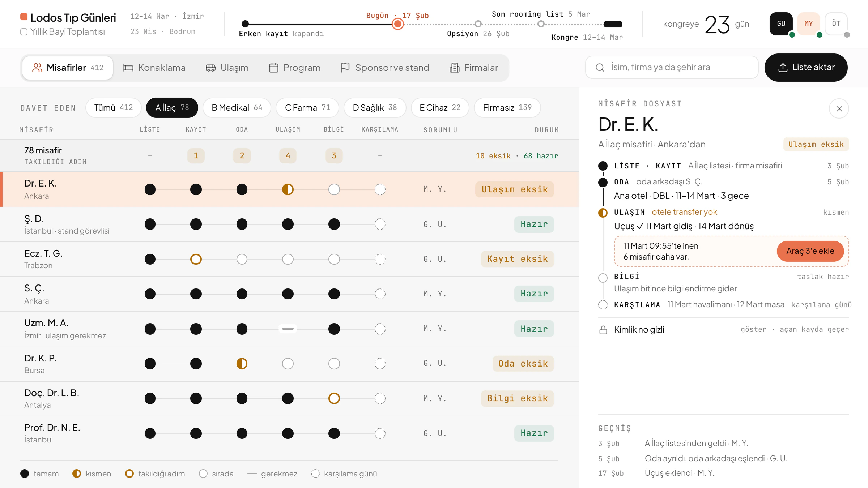
Task: Click the göster link for the ID number
Action: [753, 330]
